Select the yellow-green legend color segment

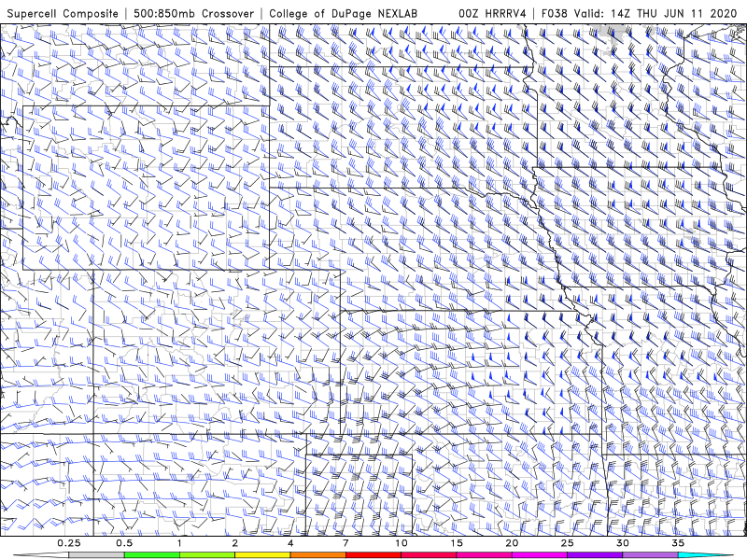pyautogui.click(x=207, y=555)
